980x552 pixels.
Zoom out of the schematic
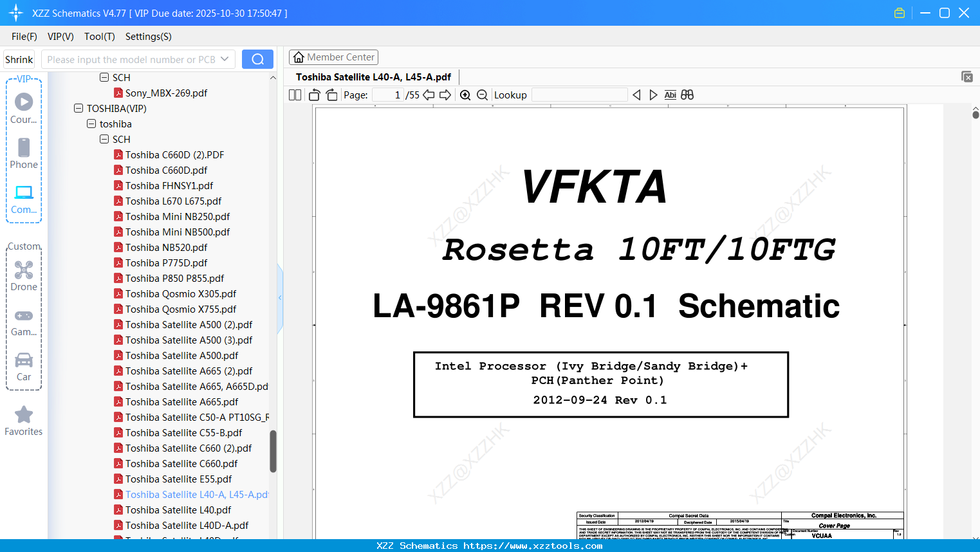click(483, 95)
